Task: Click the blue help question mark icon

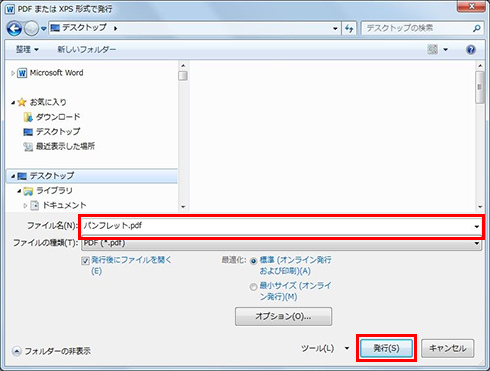Action: pos(471,50)
